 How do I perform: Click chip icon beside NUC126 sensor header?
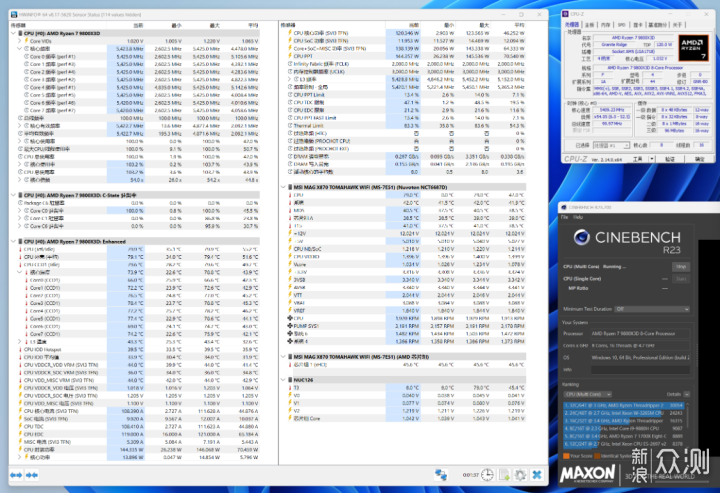[x=290, y=380]
